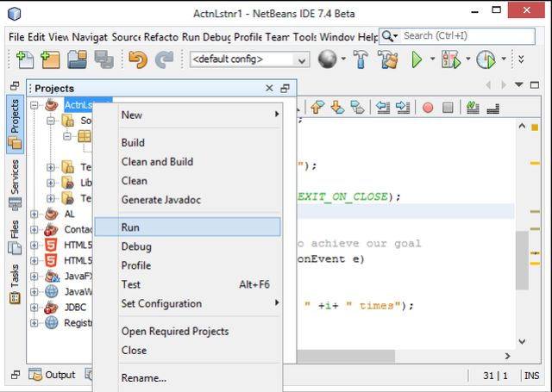Open the default config dropdown

[x=249, y=59]
